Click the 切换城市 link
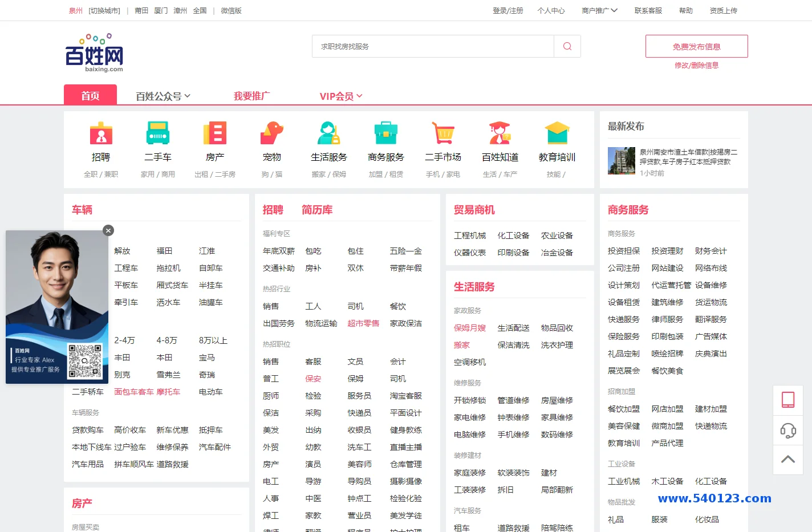The width and height of the screenshot is (812, 532). pyautogui.click(x=104, y=10)
